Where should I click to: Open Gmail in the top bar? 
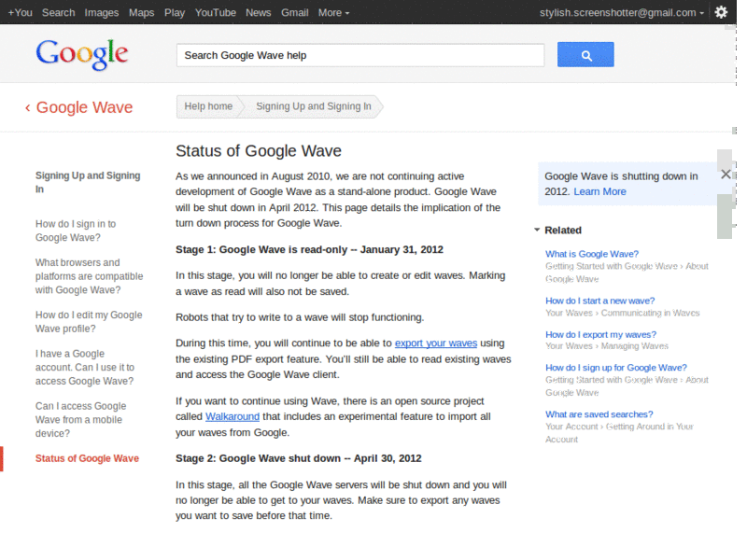[x=294, y=13]
